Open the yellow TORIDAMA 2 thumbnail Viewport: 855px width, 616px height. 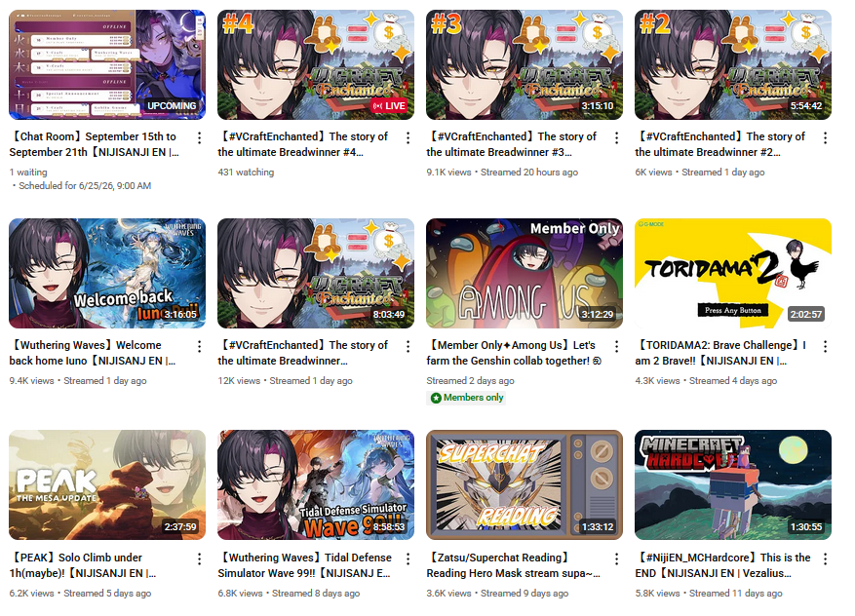tap(733, 273)
